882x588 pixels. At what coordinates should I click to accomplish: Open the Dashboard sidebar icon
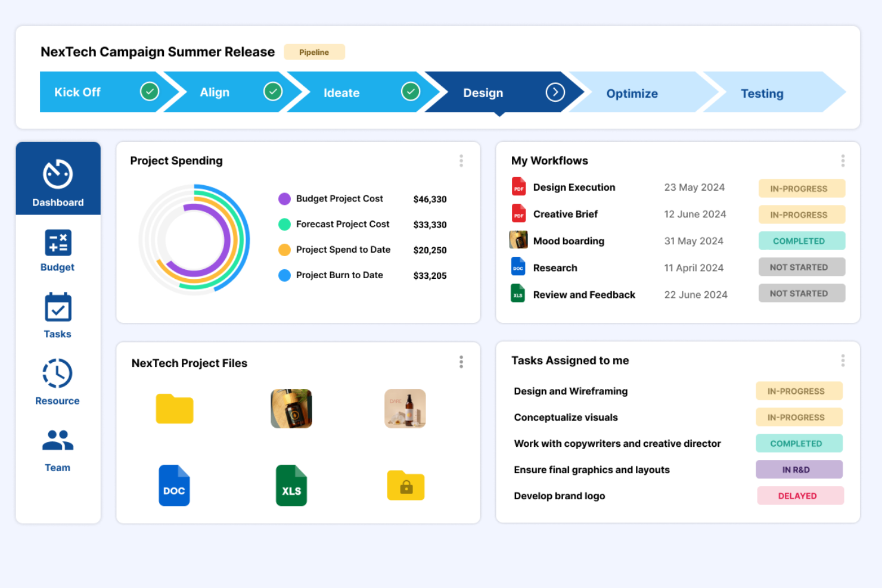[x=57, y=179]
